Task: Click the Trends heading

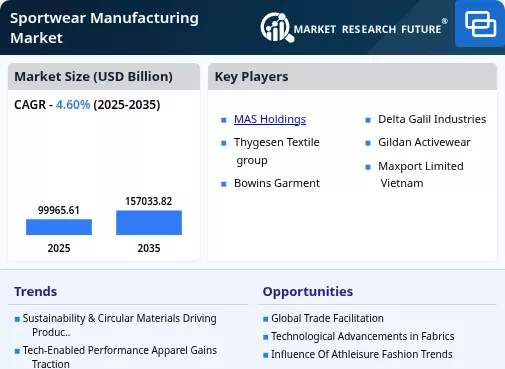Action: (36, 291)
